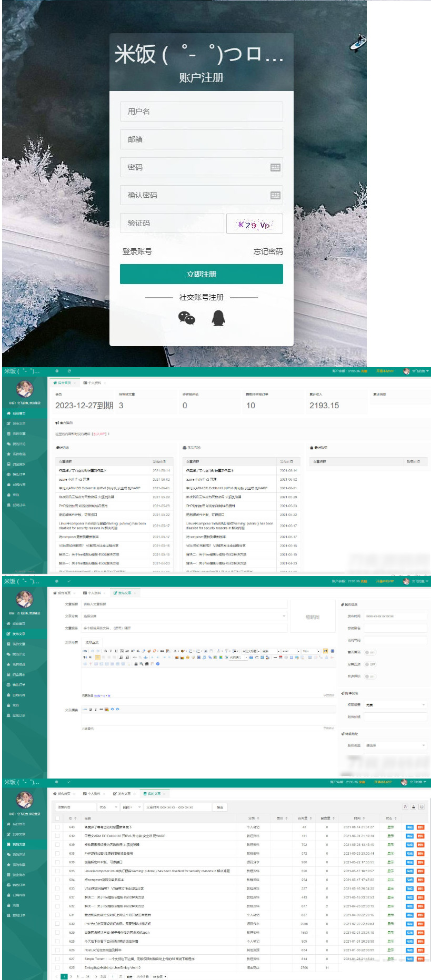Toggle the 分类置顶 OFF switch
The height and width of the screenshot is (980, 431).
click(x=370, y=664)
